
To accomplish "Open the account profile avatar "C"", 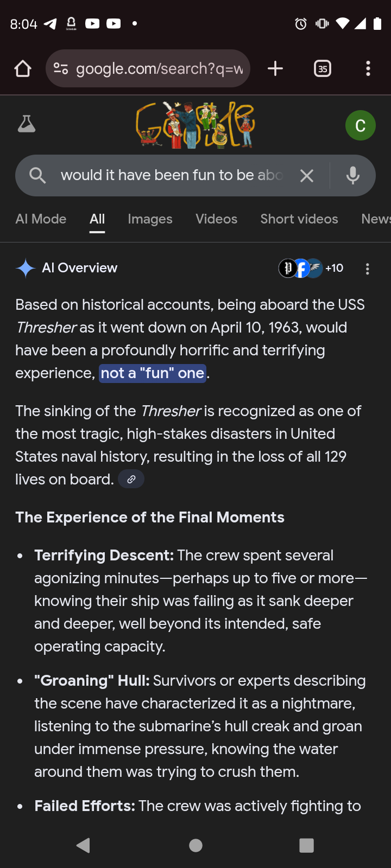I will [360, 125].
